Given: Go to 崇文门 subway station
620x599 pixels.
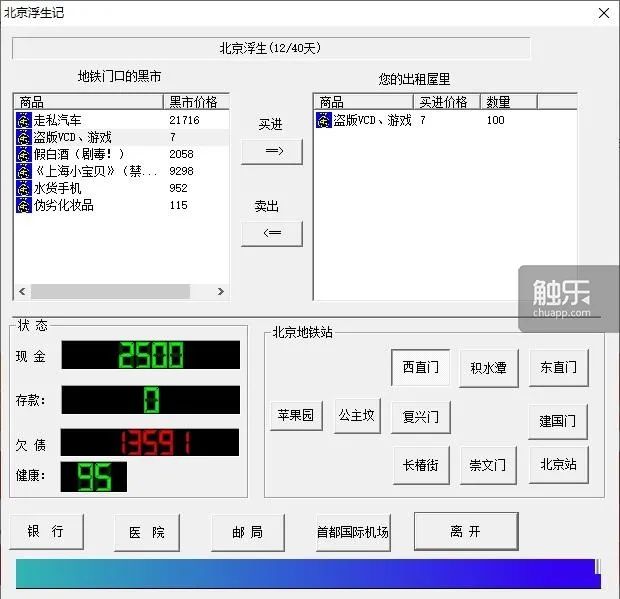Looking at the screenshot, I should click(x=488, y=465).
